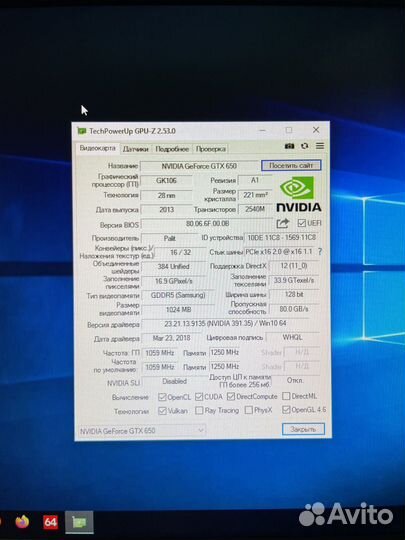Minimize the GPU-Z window

point(262,130)
